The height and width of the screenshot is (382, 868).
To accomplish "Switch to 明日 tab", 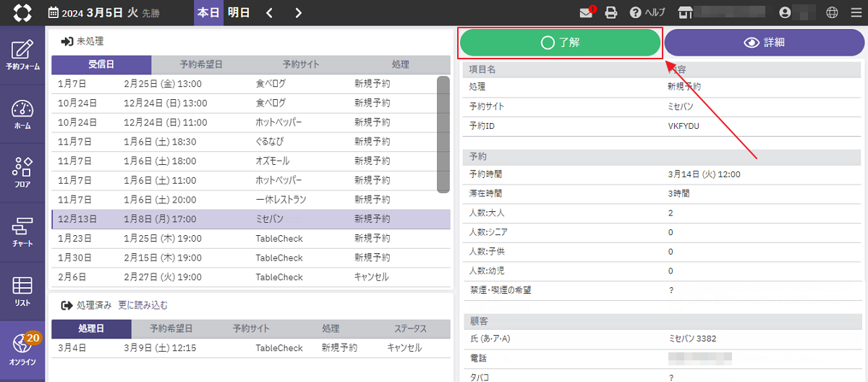I will point(239,13).
